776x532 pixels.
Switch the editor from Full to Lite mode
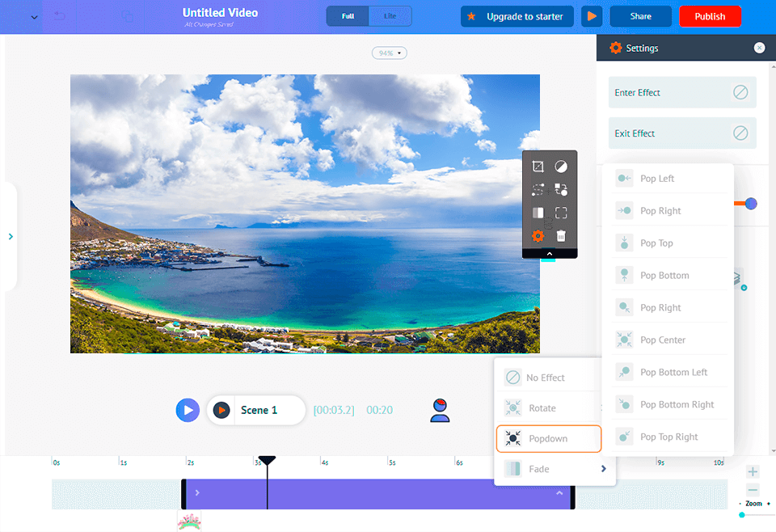(390, 15)
